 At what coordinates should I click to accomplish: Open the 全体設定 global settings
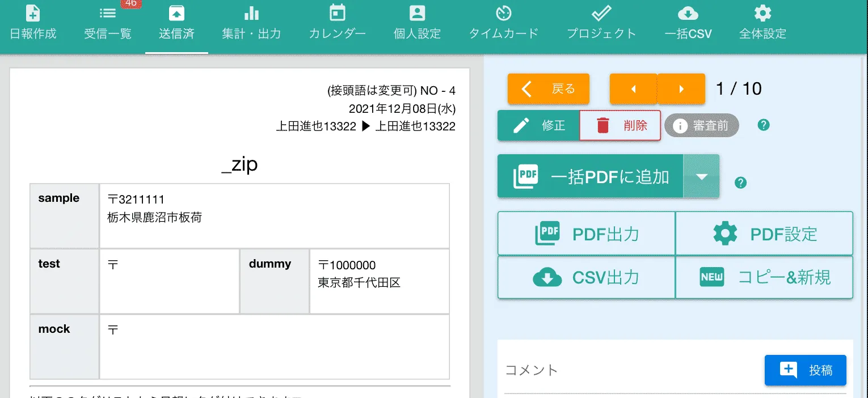pyautogui.click(x=762, y=24)
